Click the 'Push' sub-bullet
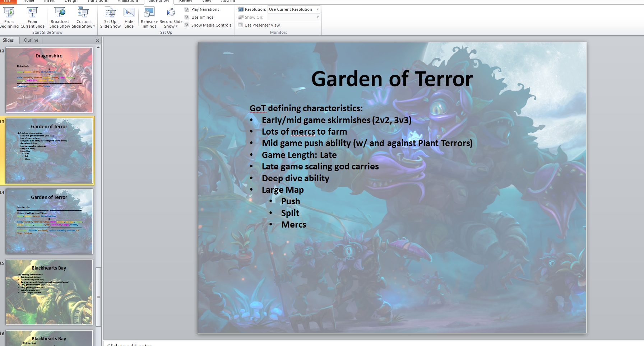Image resolution: width=644 pixels, height=346 pixels. tap(291, 201)
